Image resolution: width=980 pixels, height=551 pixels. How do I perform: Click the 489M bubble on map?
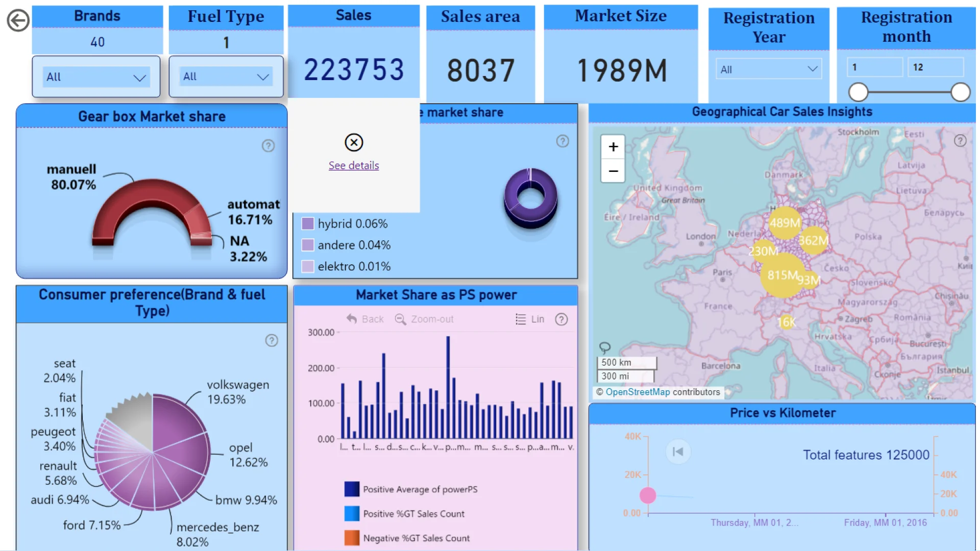click(785, 223)
